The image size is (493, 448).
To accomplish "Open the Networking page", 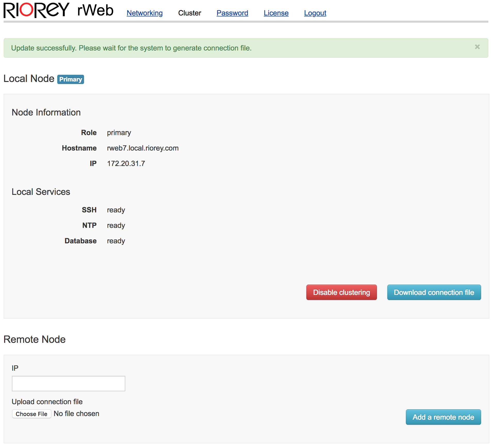I will point(145,13).
